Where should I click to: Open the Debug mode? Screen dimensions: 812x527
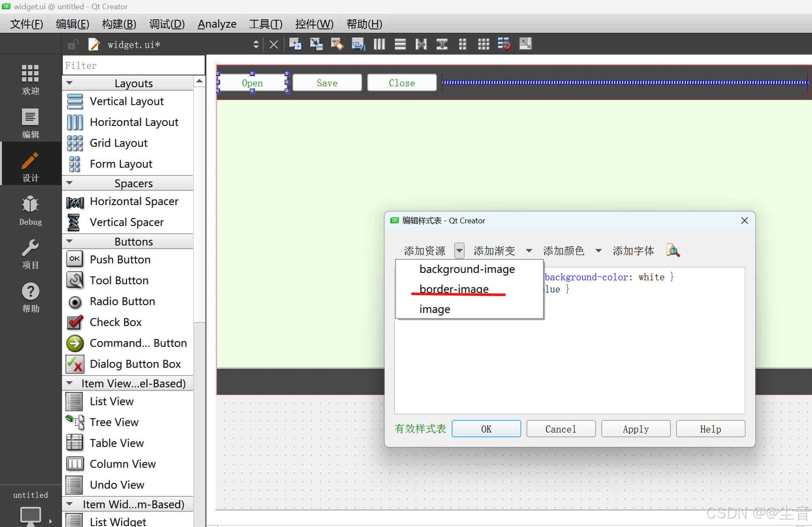click(30, 210)
